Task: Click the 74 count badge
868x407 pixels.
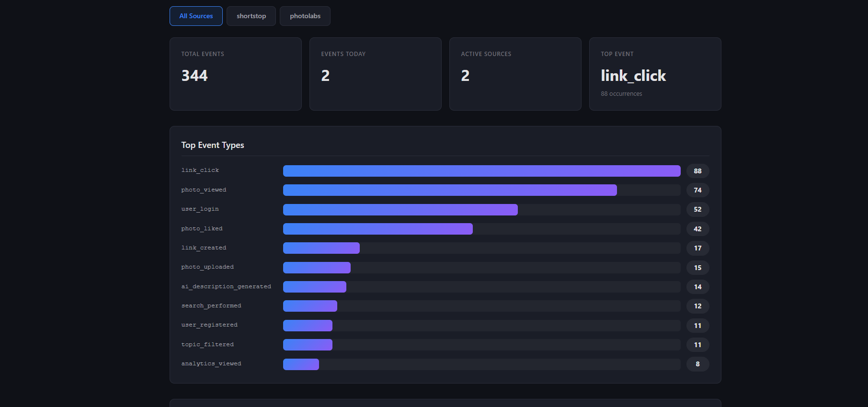Action: tap(697, 190)
